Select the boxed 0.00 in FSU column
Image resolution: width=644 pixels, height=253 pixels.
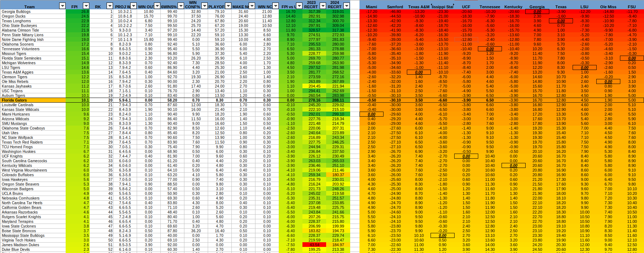tap(632, 58)
